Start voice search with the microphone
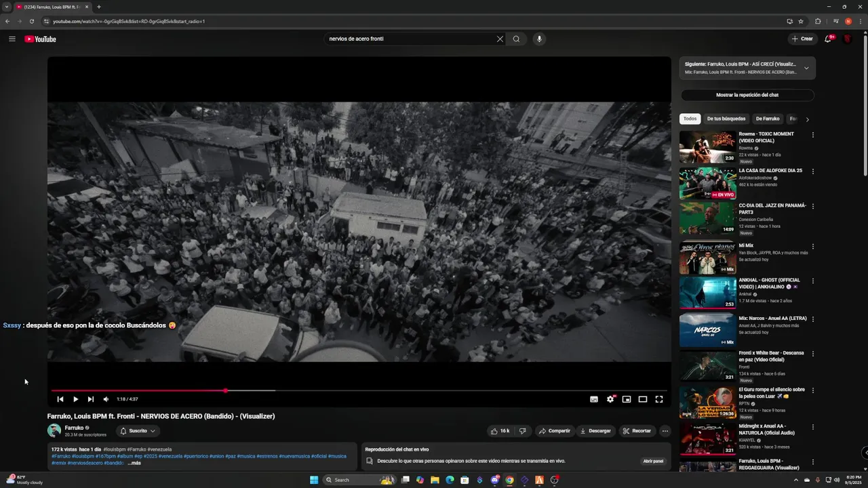The width and height of the screenshot is (868, 488). tap(539, 39)
